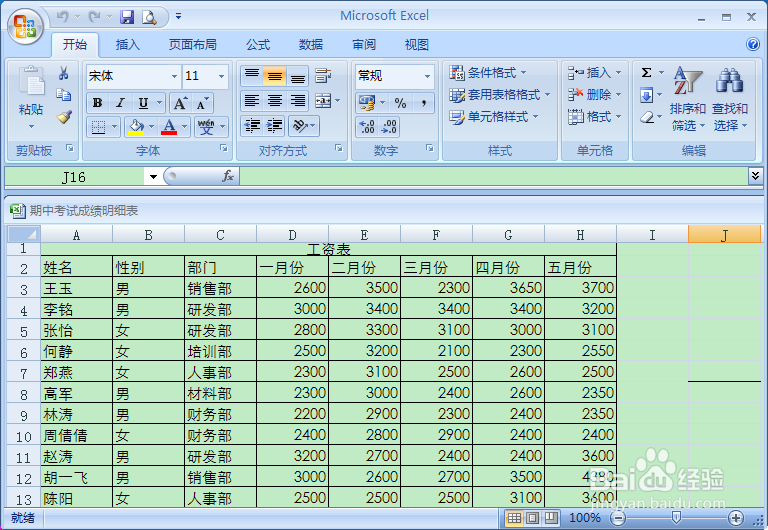Switch to 插入 ribbon tab

pos(127,45)
